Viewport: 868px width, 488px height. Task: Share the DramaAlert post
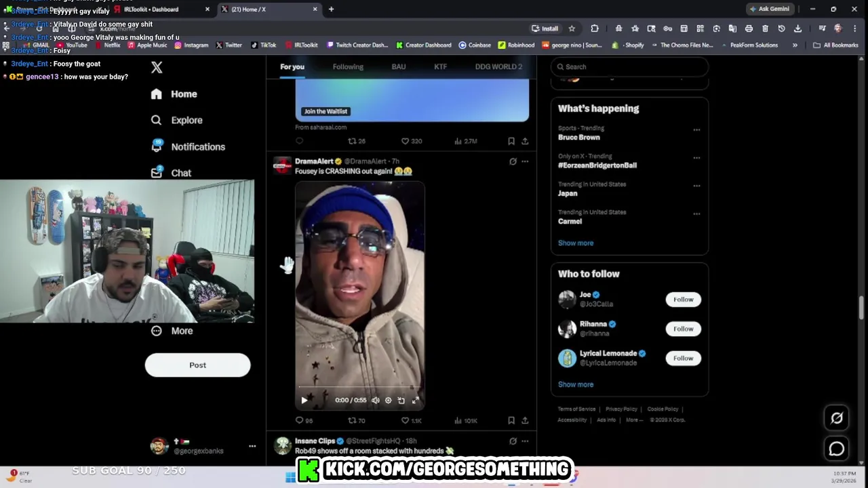coord(525,421)
